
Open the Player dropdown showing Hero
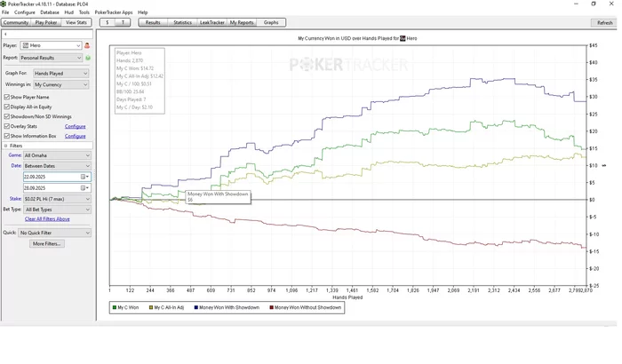tap(52, 45)
